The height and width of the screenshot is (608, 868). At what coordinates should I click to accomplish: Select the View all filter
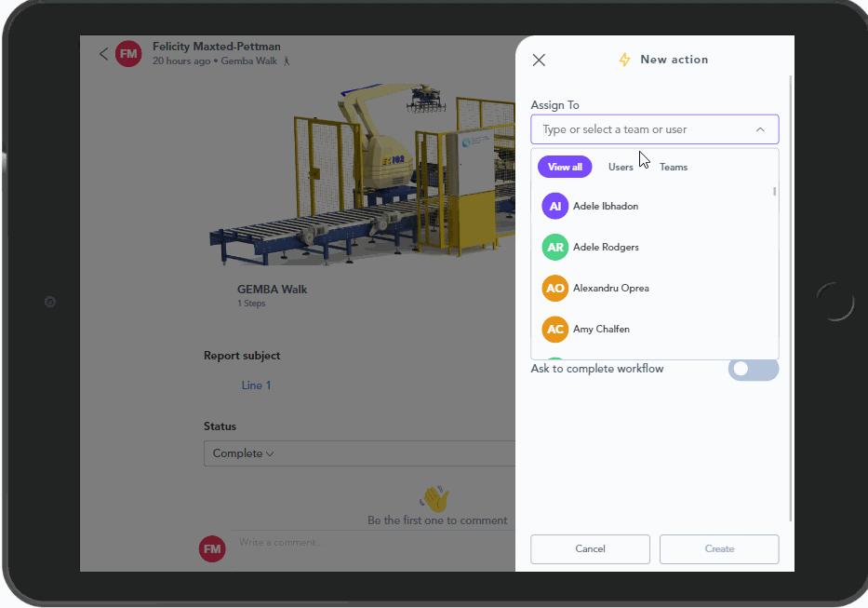click(x=565, y=168)
